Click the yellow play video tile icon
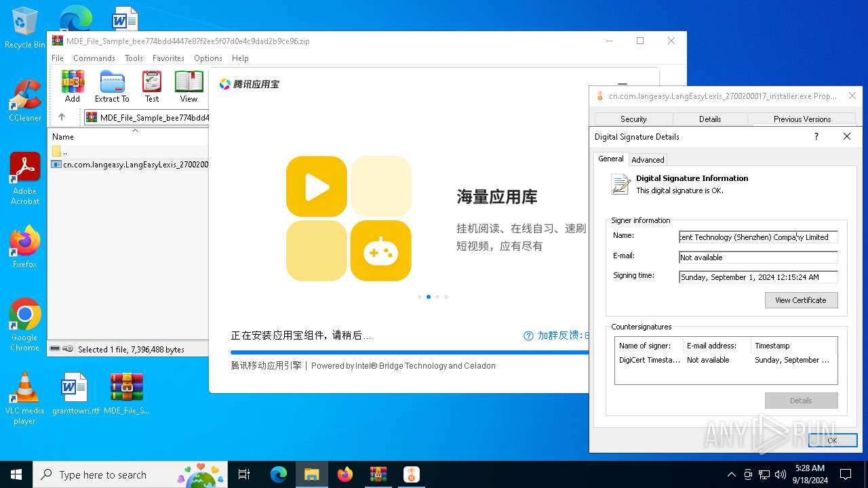 pyautogui.click(x=317, y=186)
